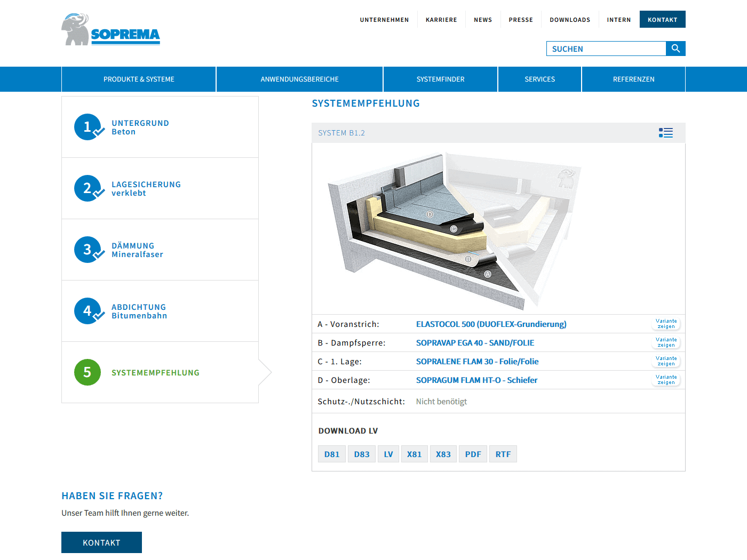
Task: Select step 4 Abdichtung circle icon
Action: pos(88,311)
